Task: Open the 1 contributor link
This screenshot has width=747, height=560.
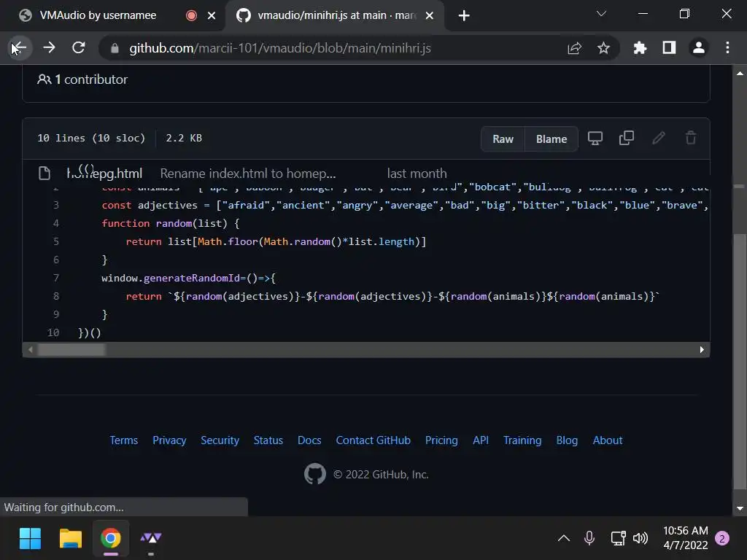Action: pyautogui.click(x=82, y=79)
